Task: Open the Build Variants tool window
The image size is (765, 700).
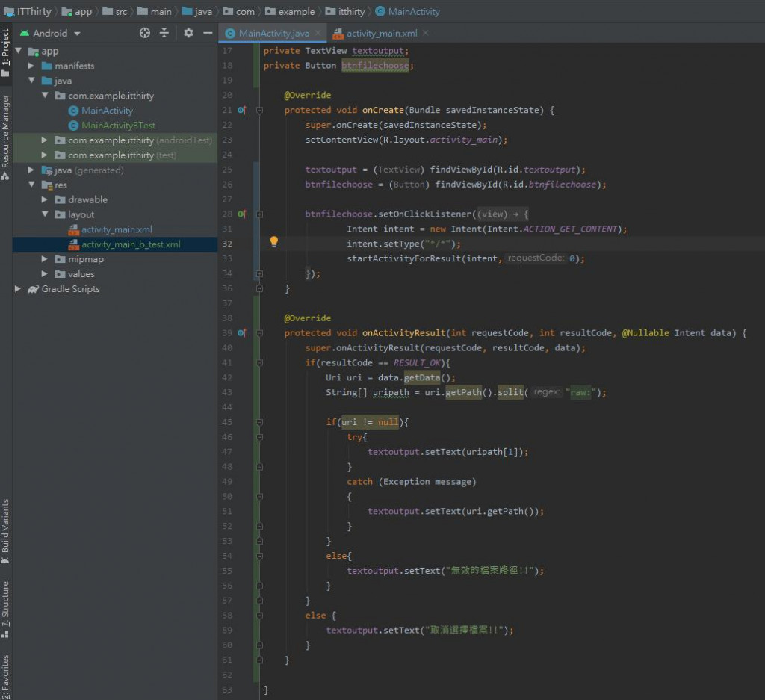Action: click(x=6, y=530)
